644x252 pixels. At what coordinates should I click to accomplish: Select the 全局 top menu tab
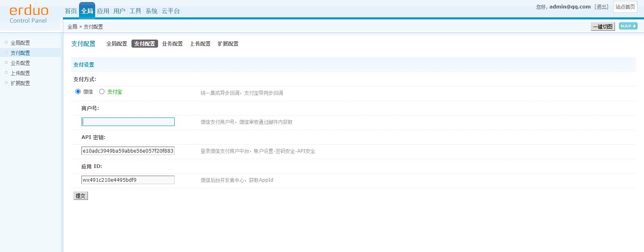pyautogui.click(x=87, y=10)
